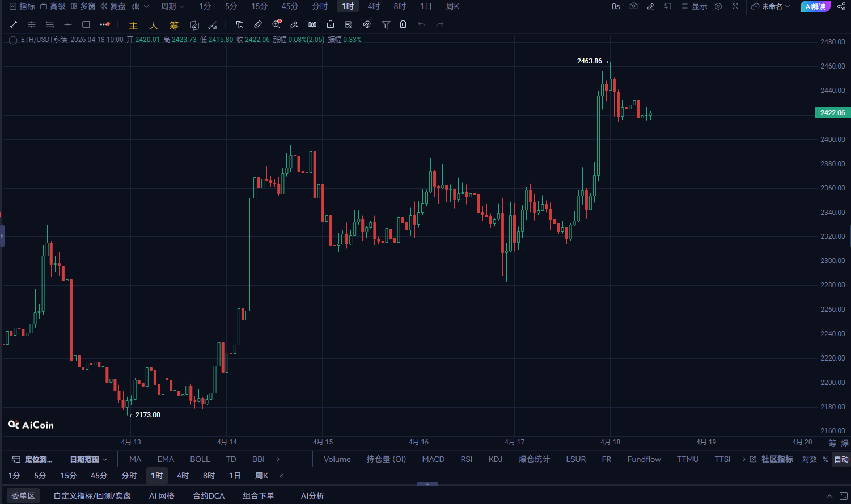The width and height of the screenshot is (851, 504).
Task: Select the rectangle drawing tool
Action: point(86,24)
